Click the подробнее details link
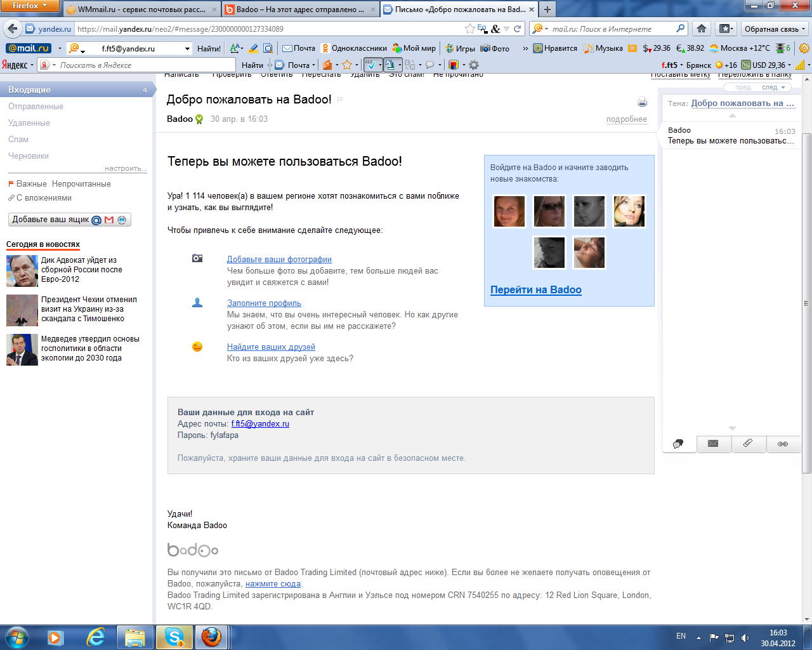The width and height of the screenshot is (812, 650). coord(627,119)
